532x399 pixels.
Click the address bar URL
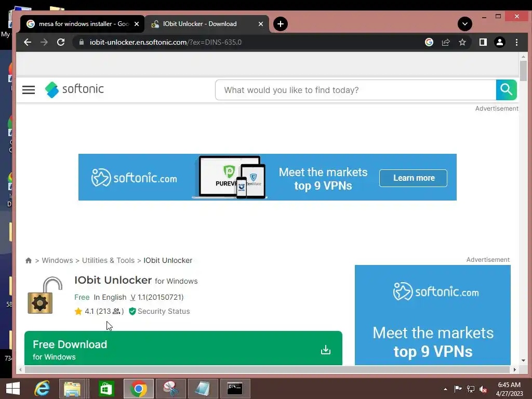(x=166, y=42)
